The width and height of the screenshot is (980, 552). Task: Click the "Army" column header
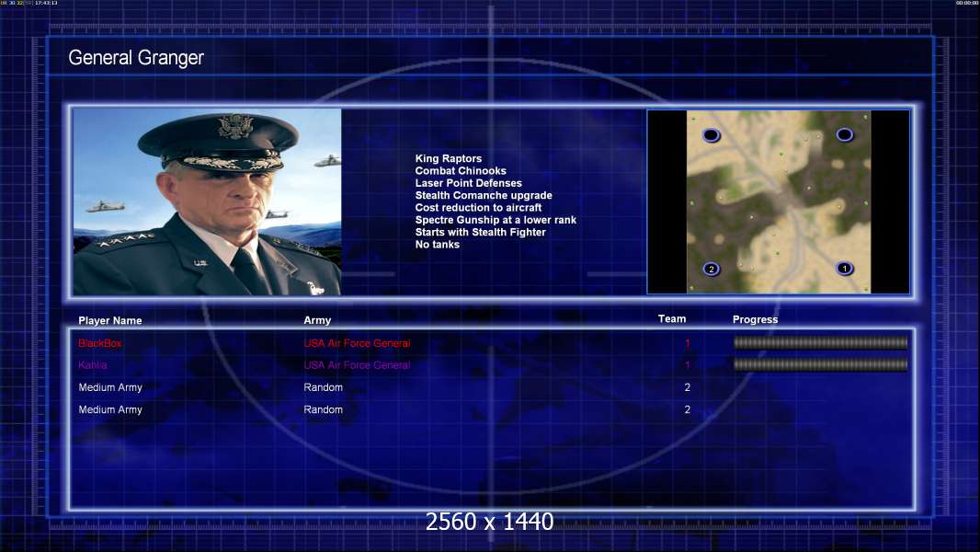(x=317, y=320)
